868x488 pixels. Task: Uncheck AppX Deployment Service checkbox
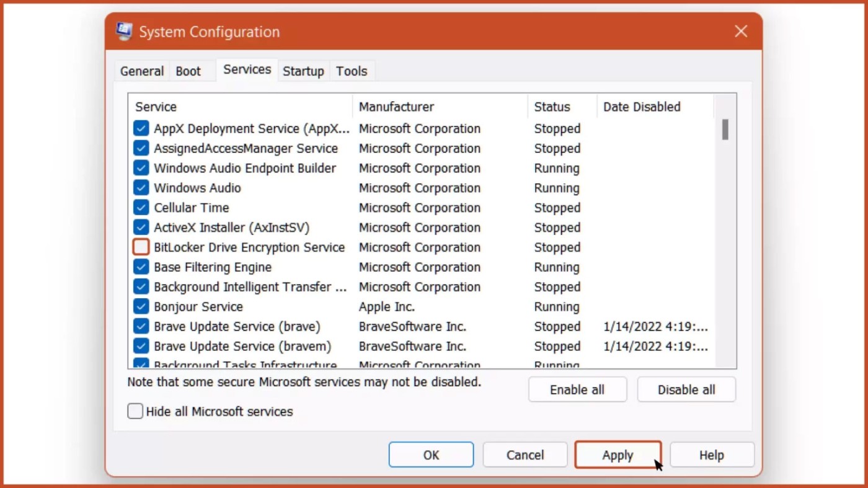[x=141, y=129]
